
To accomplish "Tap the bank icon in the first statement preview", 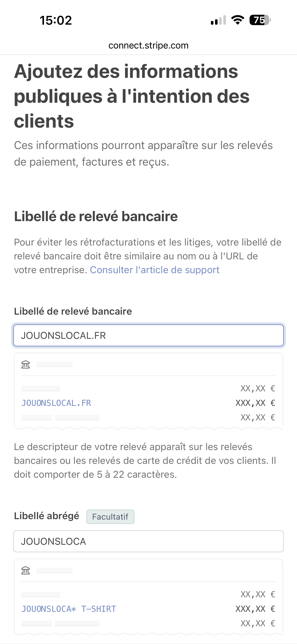I will [x=26, y=365].
